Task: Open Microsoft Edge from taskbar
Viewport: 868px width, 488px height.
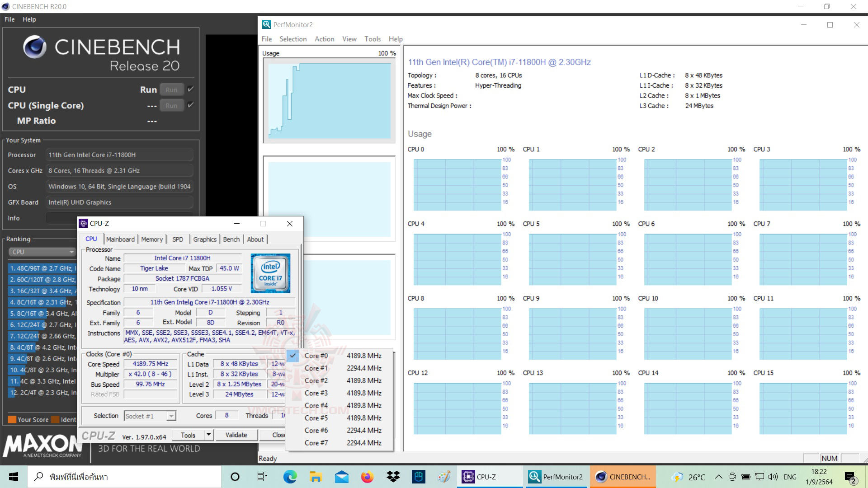Action: pos(290,477)
